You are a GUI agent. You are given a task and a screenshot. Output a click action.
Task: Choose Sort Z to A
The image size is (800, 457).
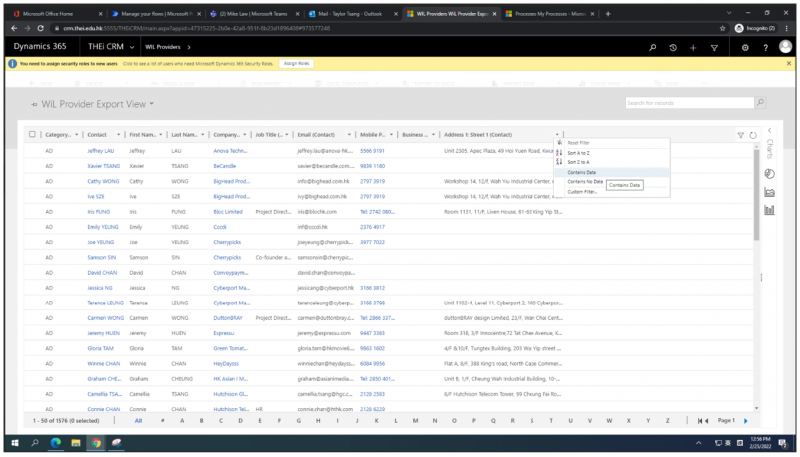[x=578, y=162]
